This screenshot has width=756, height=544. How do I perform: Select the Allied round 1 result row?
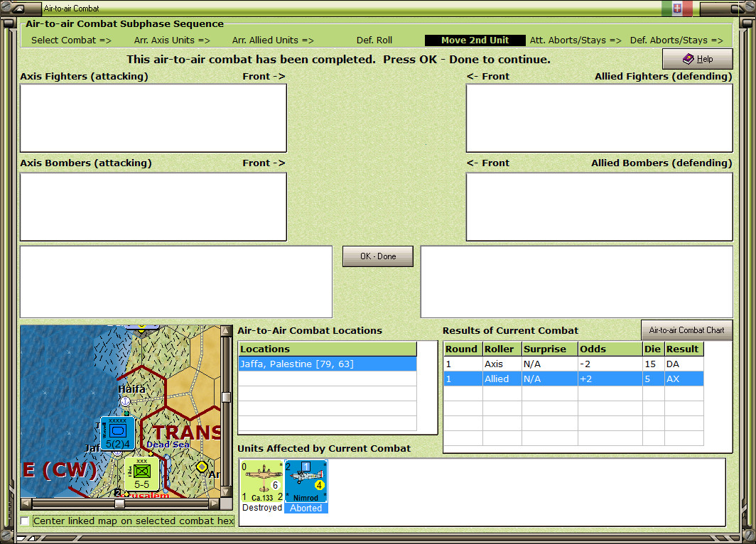[x=573, y=379]
